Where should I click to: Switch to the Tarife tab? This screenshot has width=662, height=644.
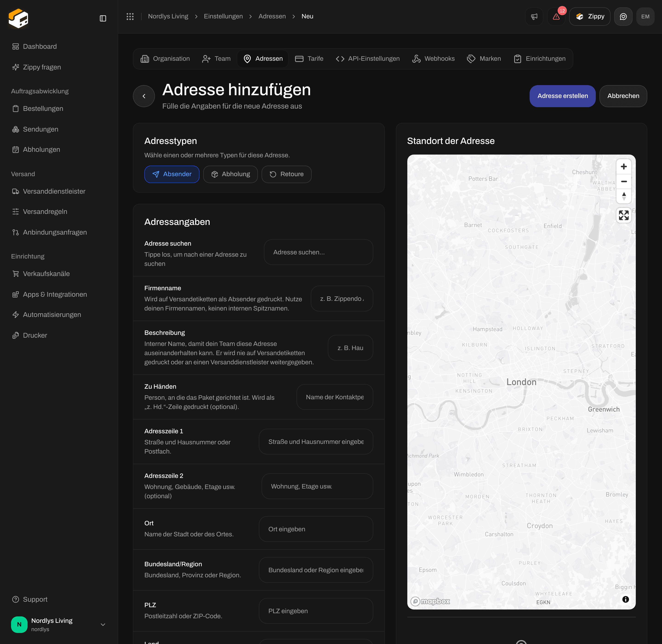[309, 59]
